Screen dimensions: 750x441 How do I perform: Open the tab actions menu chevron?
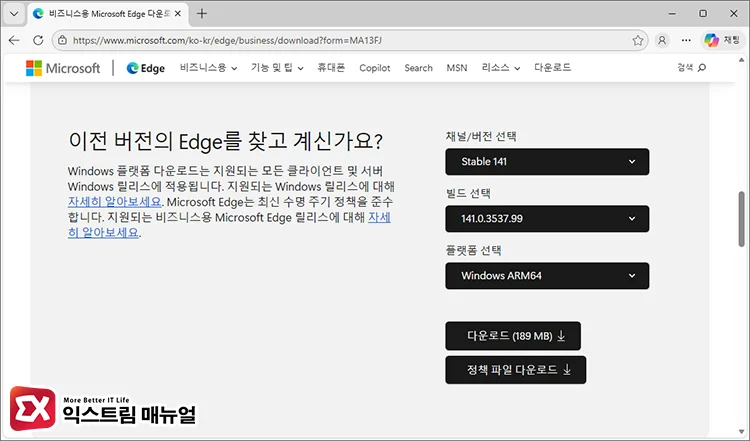(x=14, y=13)
